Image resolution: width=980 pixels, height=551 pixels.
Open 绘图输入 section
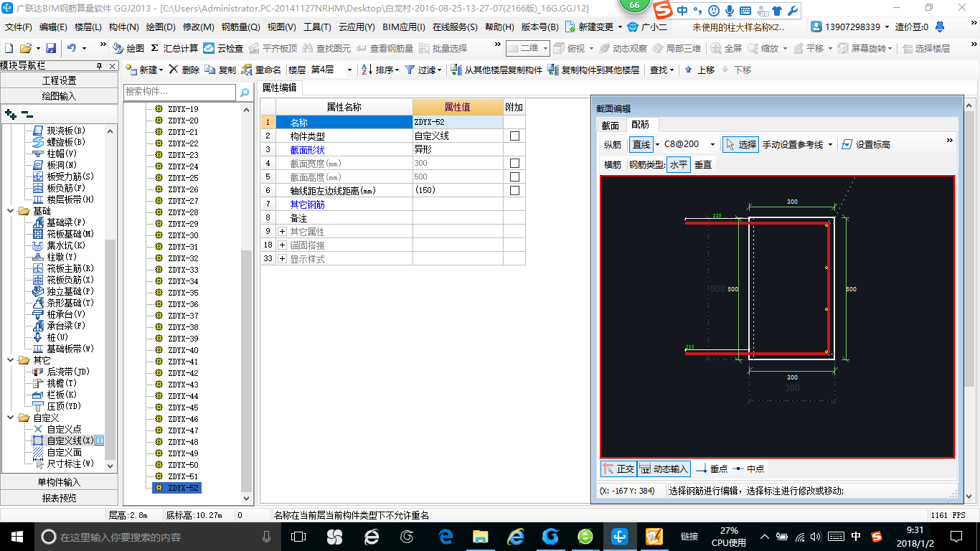point(59,96)
